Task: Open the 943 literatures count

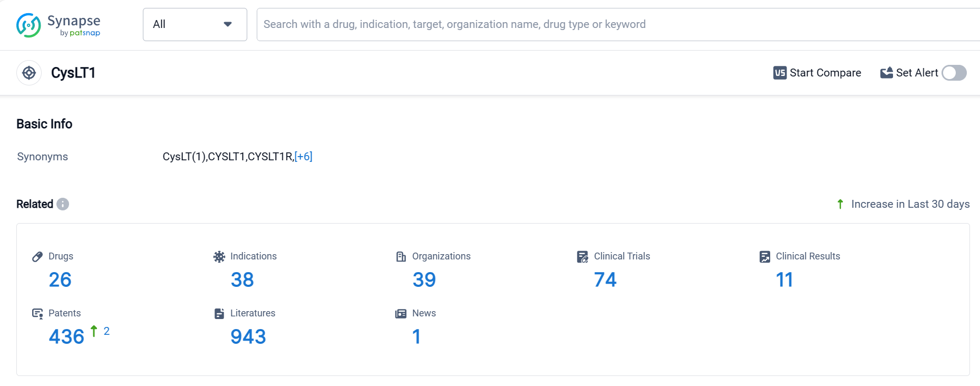Action: (x=248, y=336)
